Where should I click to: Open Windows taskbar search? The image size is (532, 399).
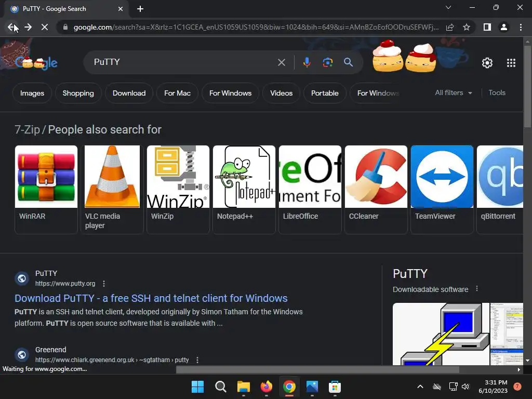click(x=220, y=387)
